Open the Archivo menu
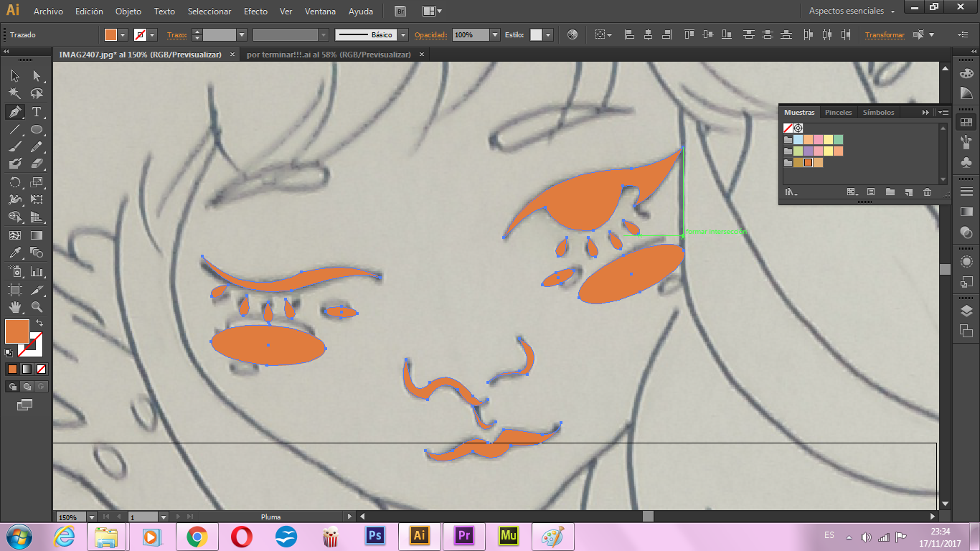Viewport: 980px width, 551px height. (x=48, y=11)
